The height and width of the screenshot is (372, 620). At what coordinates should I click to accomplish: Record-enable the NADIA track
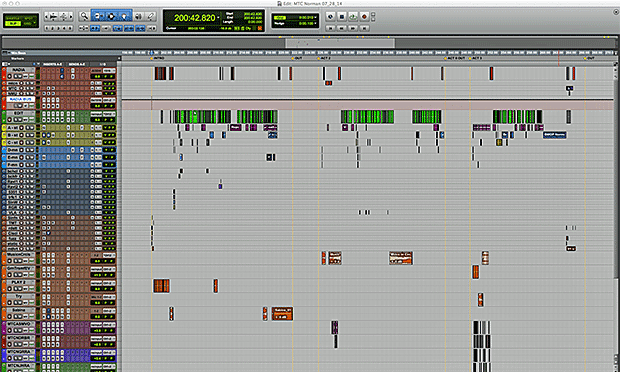9,76
